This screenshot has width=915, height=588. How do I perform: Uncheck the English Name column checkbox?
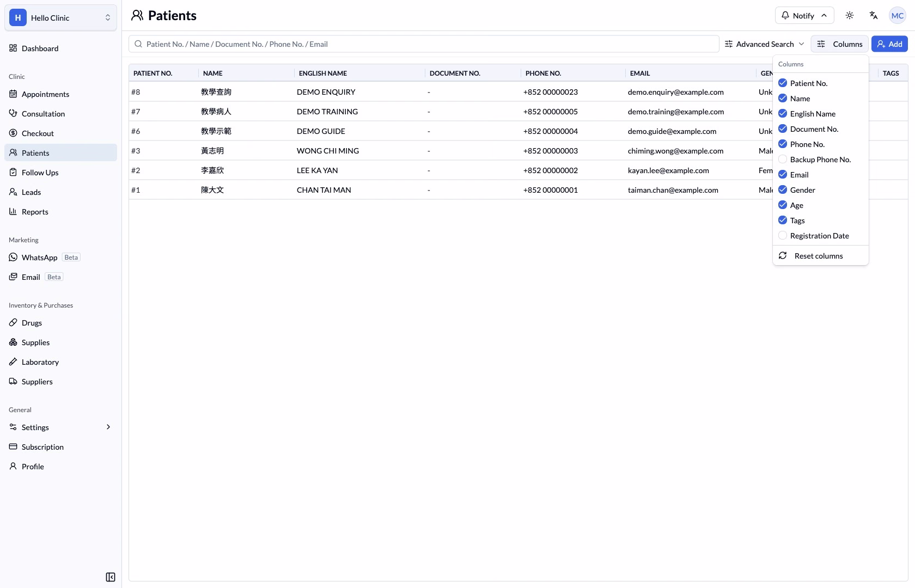[783, 114]
